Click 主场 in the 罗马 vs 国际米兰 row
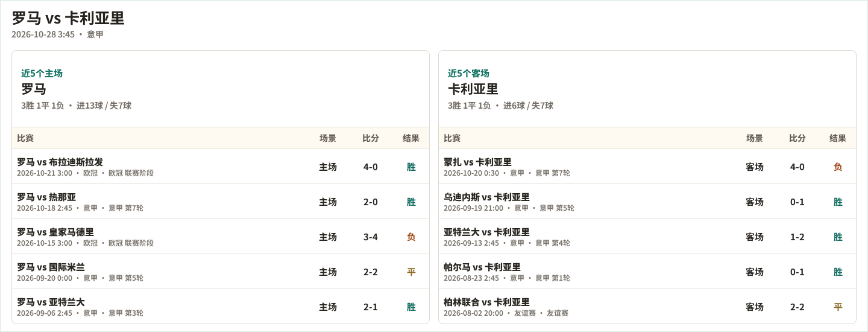Viewport: 868px width, 332px height. [328, 272]
